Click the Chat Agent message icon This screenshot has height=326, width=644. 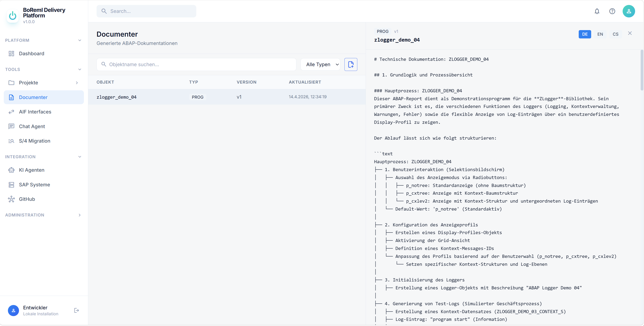click(11, 126)
